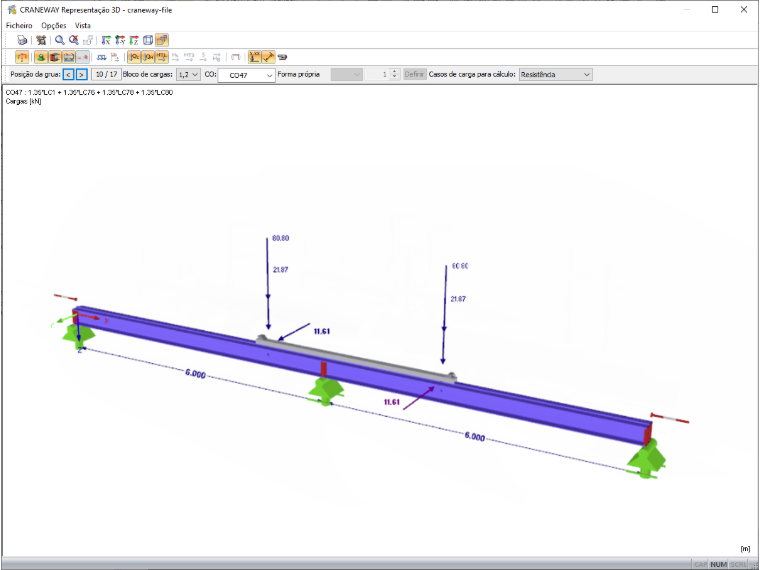Open the CO47 combination dropdown
Image resolution: width=760 pixels, height=570 pixels.
[x=247, y=75]
